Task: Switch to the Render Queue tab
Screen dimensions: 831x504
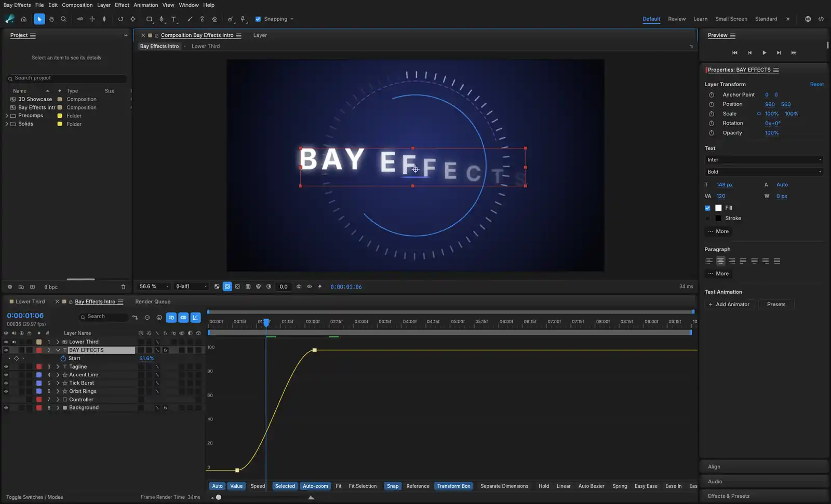Action: tap(153, 302)
